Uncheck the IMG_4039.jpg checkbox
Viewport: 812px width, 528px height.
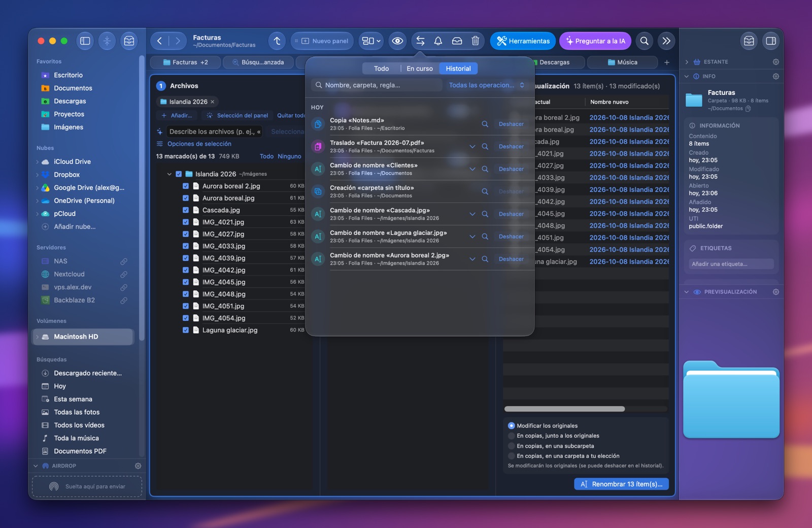click(186, 258)
